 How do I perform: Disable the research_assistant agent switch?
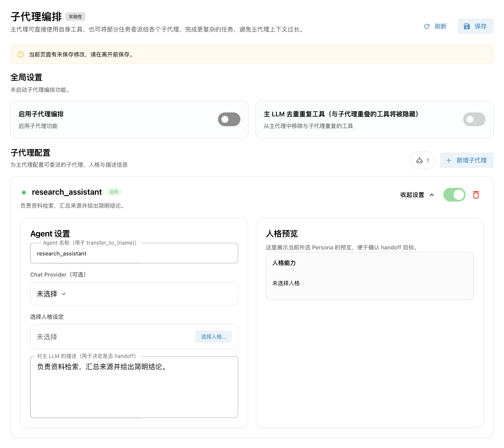pyautogui.click(x=454, y=195)
